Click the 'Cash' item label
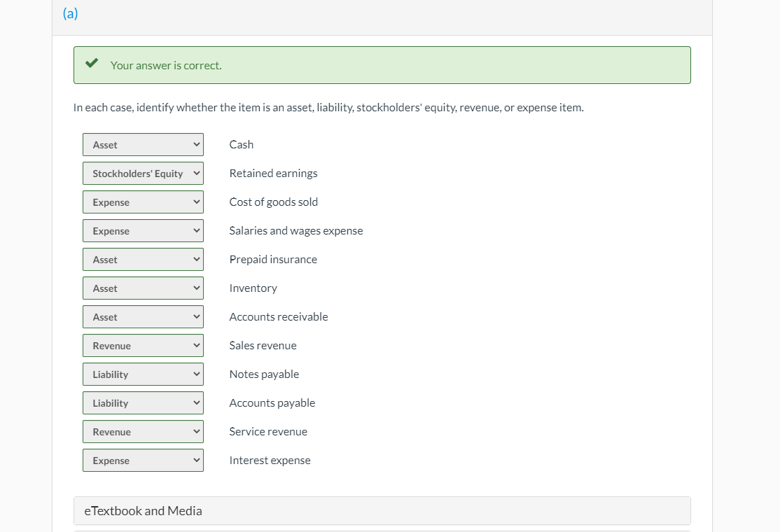Image resolution: width=780 pixels, height=532 pixels. [x=242, y=145]
